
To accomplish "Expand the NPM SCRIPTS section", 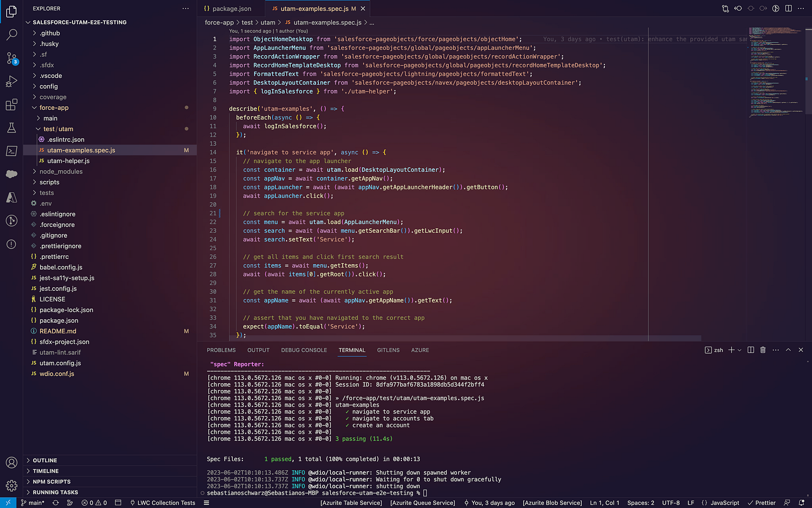I will pos(52,481).
